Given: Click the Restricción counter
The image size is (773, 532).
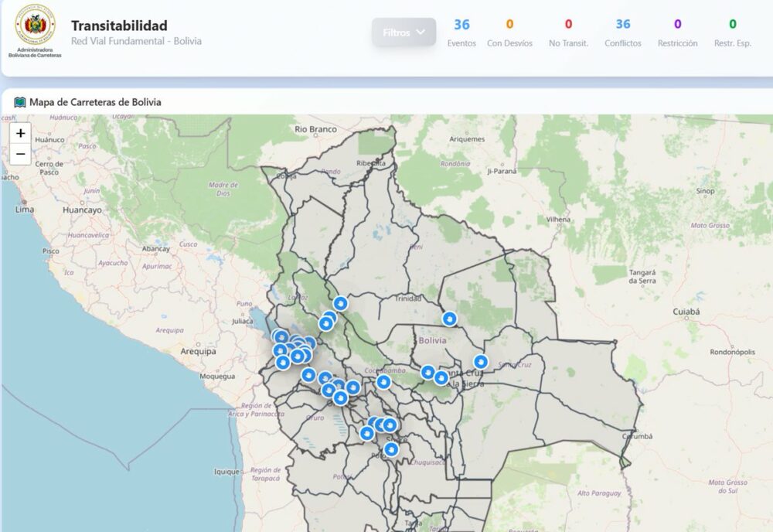Looking at the screenshot, I should 677,32.
